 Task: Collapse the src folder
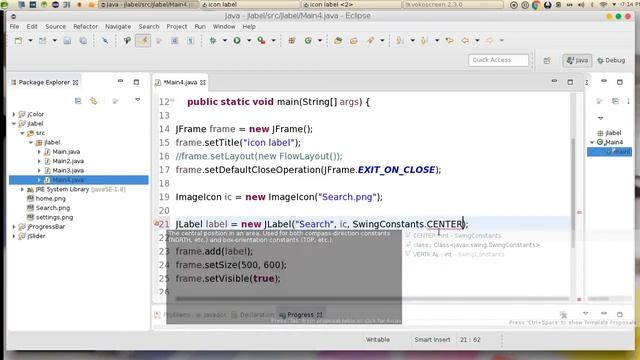[22, 133]
